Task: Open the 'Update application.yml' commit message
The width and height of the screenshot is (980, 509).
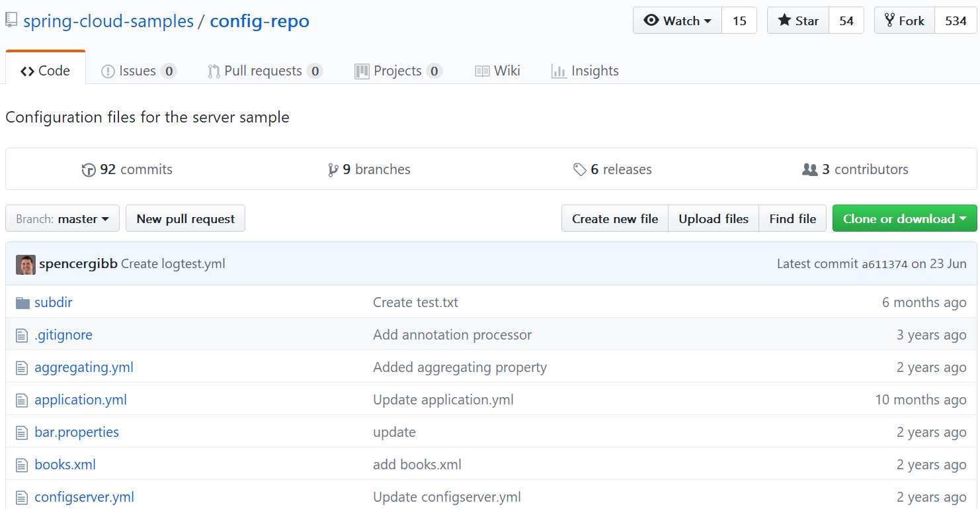Action: (x=444, y=400)
